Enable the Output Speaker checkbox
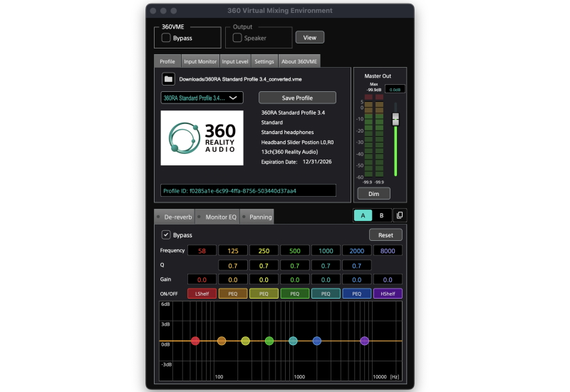Image resolution: width=570 pixels, height=392 pixels. [x=237, y=38]
